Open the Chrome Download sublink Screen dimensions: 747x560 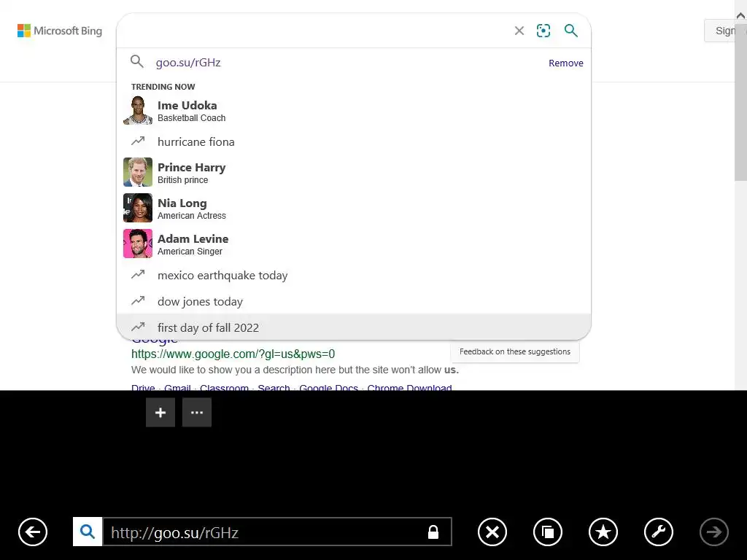[x=410, y=386]
